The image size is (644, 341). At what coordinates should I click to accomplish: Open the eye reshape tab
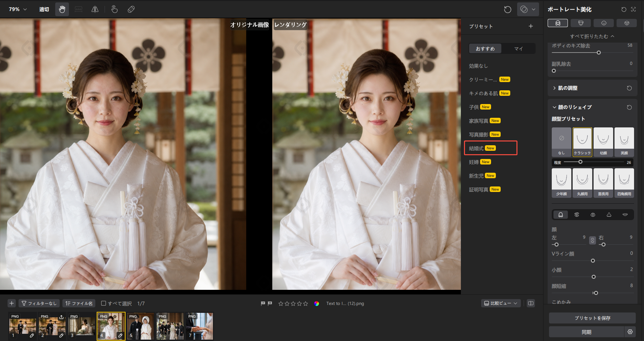click(593, 215)
